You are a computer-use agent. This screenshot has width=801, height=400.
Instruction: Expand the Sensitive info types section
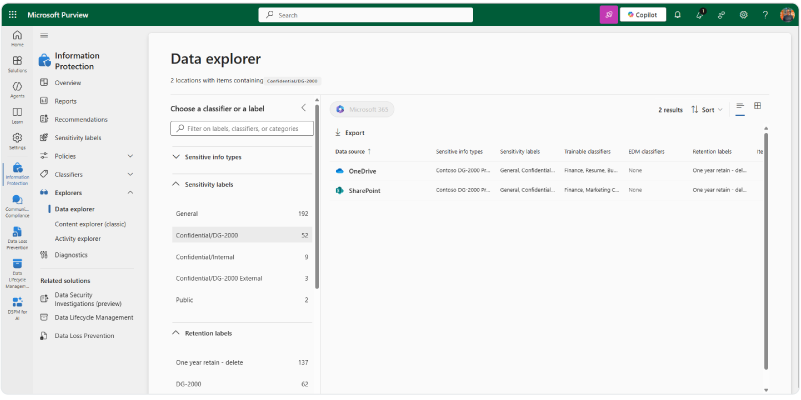pos(177,157)
